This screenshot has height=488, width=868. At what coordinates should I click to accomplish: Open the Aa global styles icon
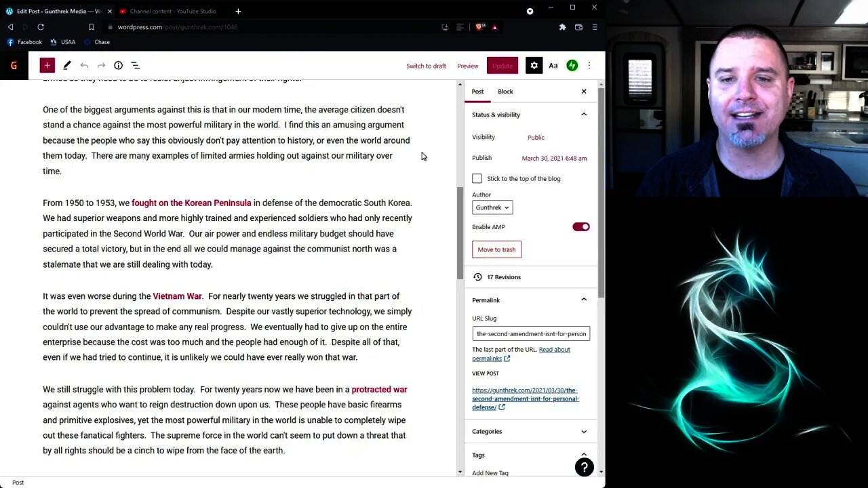pyautogui.click(x=553, y=65)
